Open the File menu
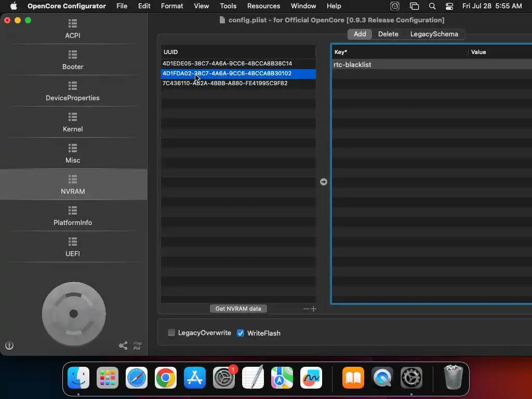 pyautogui.click(x=122, y=6)
